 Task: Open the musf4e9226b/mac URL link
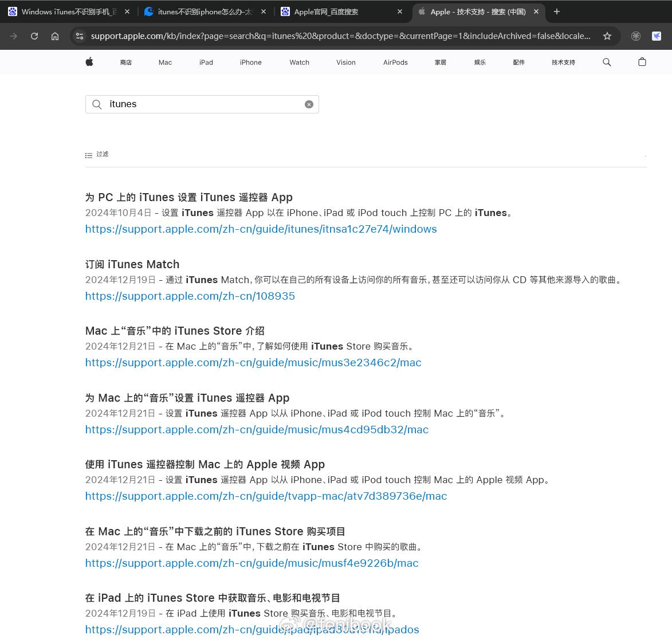coord(251,563)
